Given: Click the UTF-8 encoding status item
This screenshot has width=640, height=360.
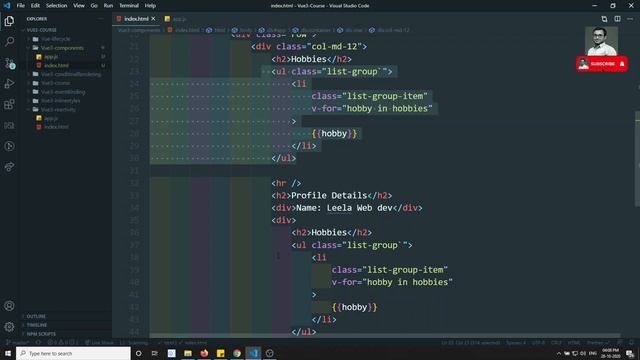Looking at the screenshot, I should [538, 343].
